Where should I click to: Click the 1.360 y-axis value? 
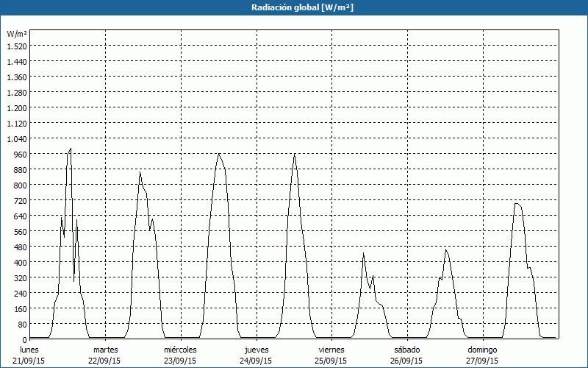tap(17, 77)
